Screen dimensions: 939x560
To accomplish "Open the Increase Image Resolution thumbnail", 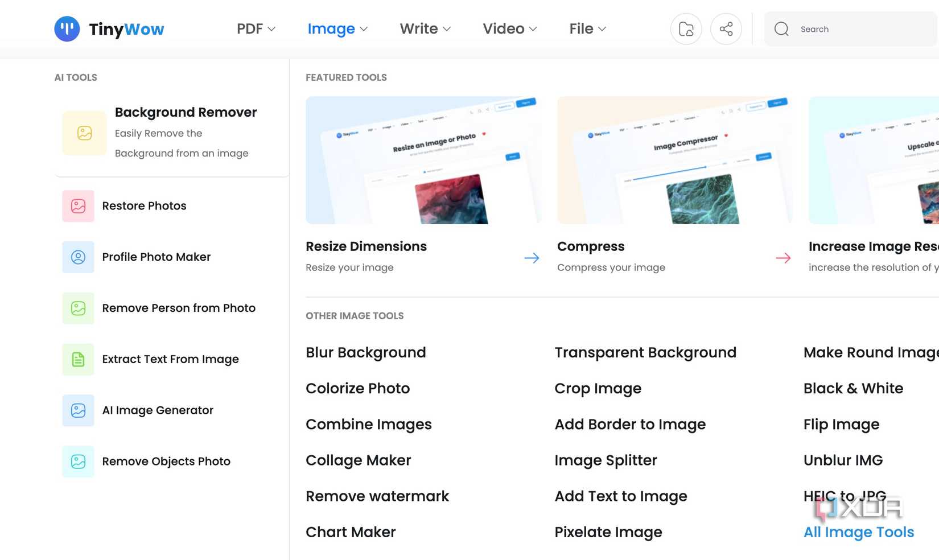I will click(874, 160).
